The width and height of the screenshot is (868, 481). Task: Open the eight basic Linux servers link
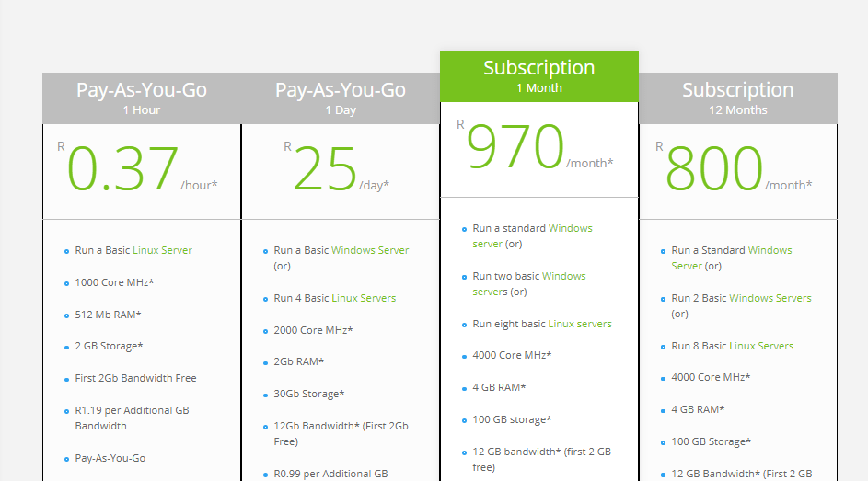tap(579, 324)
